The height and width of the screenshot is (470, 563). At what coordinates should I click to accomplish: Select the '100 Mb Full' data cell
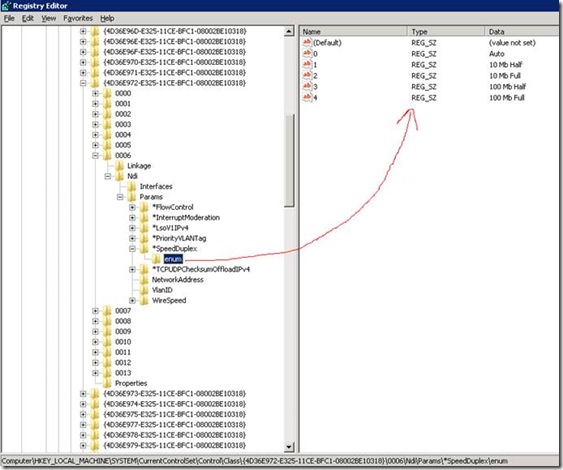(x=507, y=98)
